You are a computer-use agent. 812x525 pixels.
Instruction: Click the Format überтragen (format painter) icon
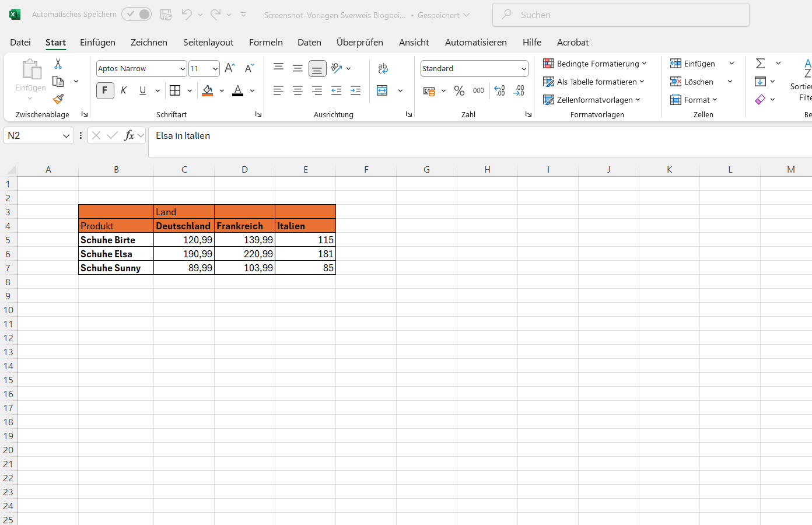(57, 99)
